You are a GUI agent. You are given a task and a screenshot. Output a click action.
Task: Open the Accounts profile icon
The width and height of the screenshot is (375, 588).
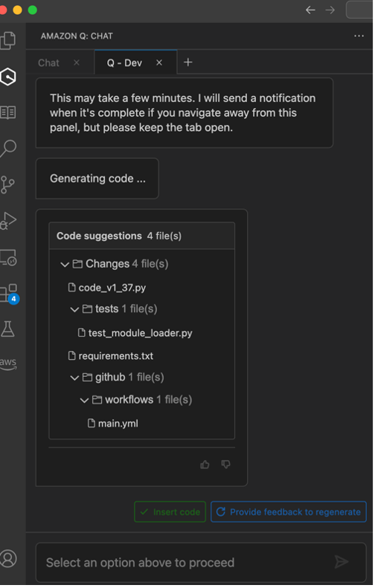click(x=8, y=558)
